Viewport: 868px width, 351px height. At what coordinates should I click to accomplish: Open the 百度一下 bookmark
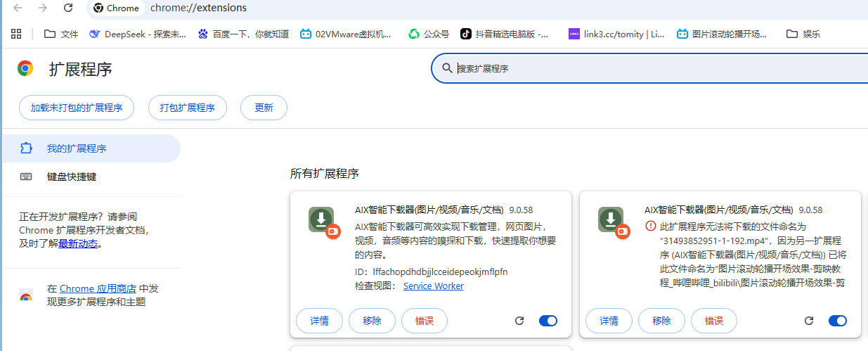tap(244, 34)
